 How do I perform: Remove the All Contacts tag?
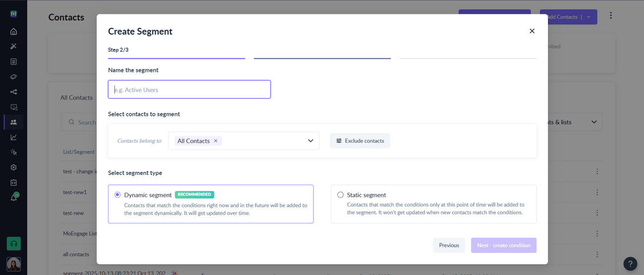[215, 141]
